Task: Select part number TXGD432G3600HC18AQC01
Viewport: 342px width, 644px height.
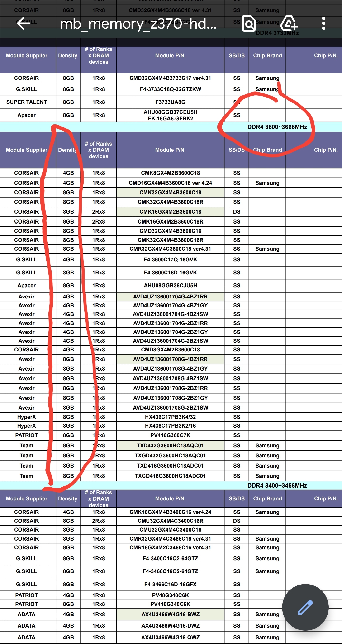Action: pos(170,455)
